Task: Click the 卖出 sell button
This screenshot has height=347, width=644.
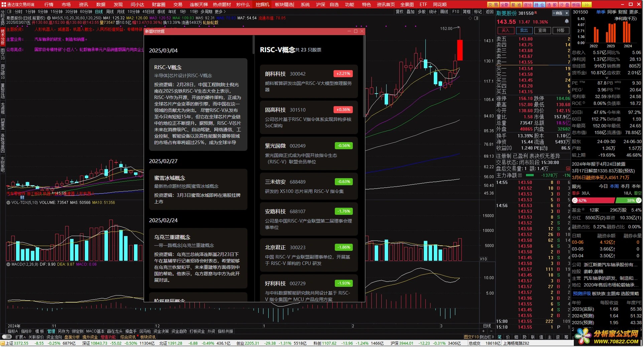Action: [x=524, y=30]
